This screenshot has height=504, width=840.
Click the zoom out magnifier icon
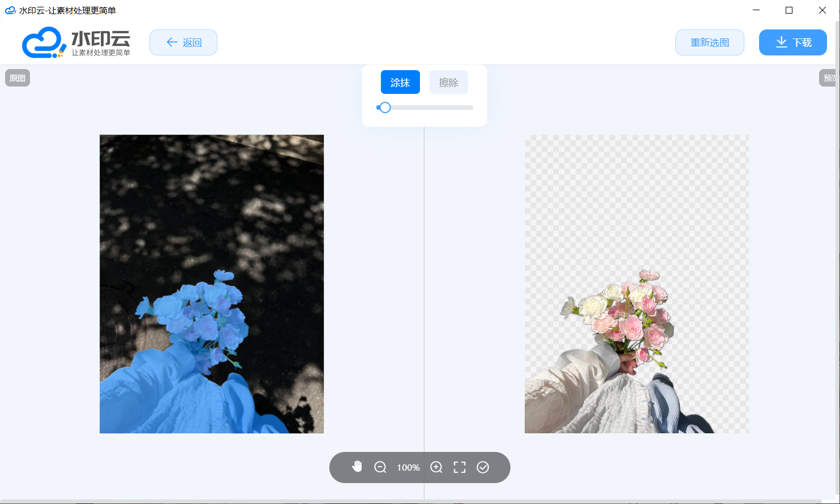pyautogui.click(x=380, y=467)
